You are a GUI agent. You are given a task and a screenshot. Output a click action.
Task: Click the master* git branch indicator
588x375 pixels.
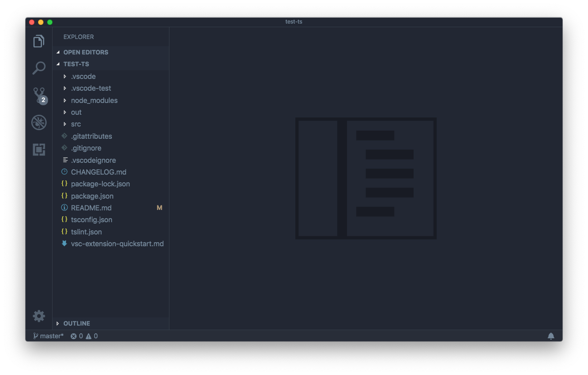tap(48, 336)
